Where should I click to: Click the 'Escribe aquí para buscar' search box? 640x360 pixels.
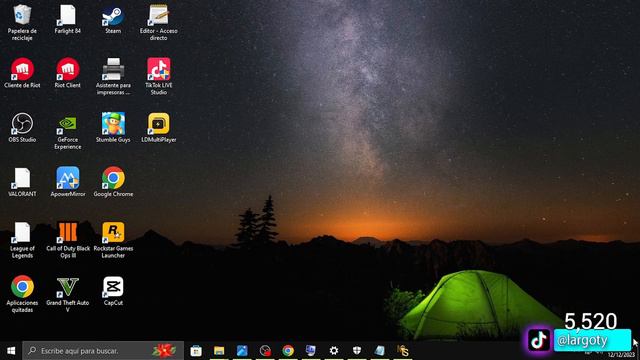[103, 351]
